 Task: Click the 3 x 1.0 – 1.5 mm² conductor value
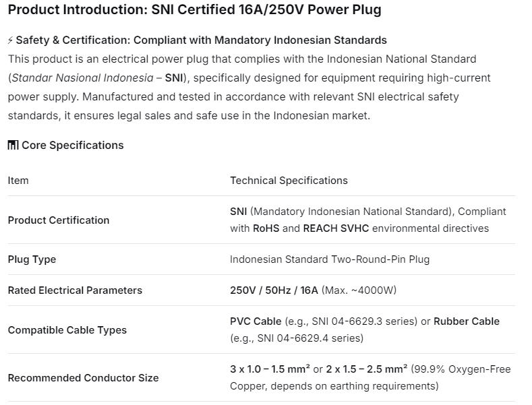(270, 369)
